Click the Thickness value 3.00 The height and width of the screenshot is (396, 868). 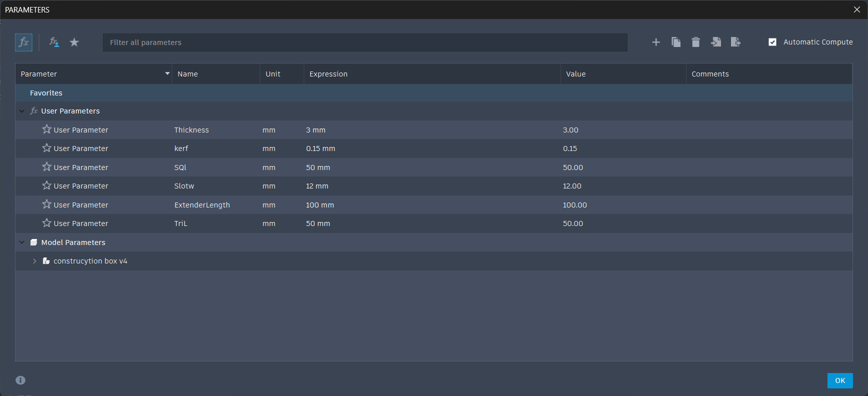pyautogui.click(x=570, y=130)
